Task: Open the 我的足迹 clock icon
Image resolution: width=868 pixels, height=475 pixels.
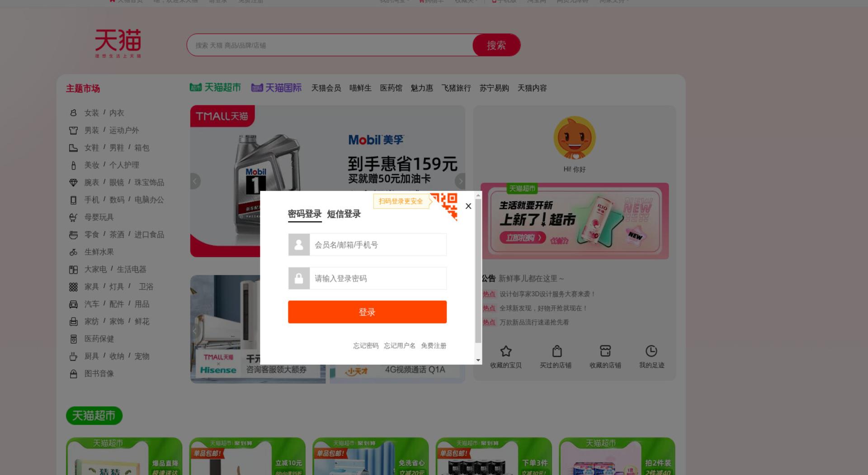Action: 651,351
